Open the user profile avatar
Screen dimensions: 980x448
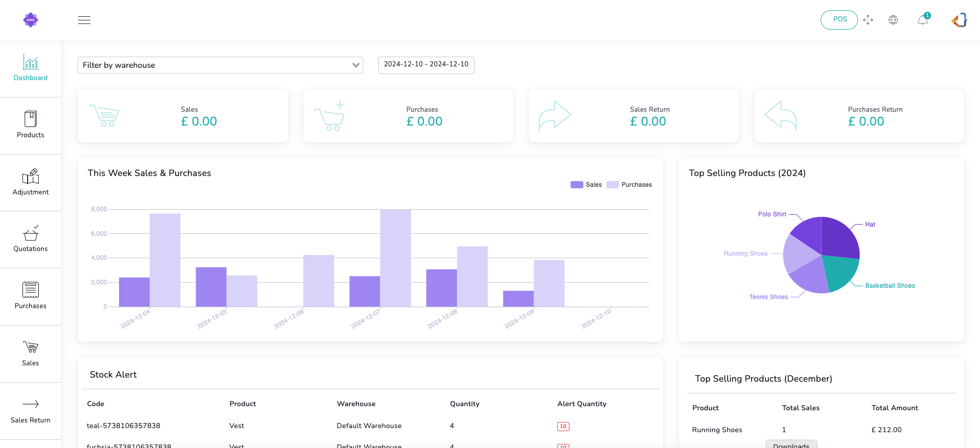tap(959, 20)
